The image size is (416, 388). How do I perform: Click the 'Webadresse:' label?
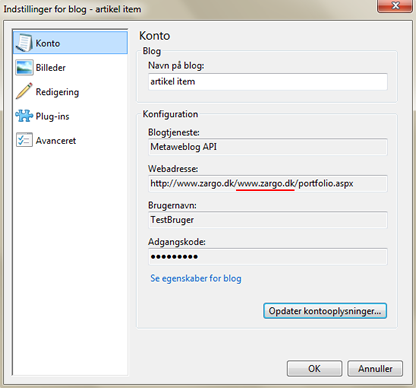coord(173,169)
